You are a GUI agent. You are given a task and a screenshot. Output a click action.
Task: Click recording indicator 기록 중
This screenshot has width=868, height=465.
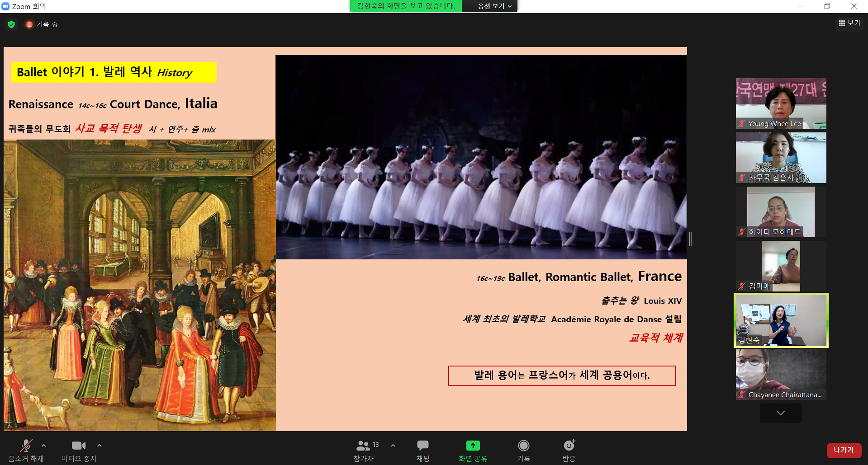click(42, 24)
